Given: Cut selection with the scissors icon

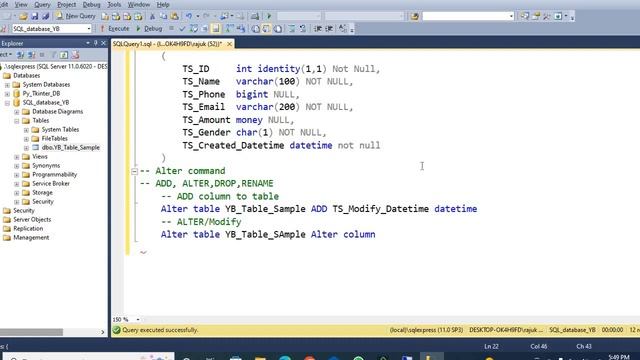Looking at the screenshot, I should click(x=152, y=16).
